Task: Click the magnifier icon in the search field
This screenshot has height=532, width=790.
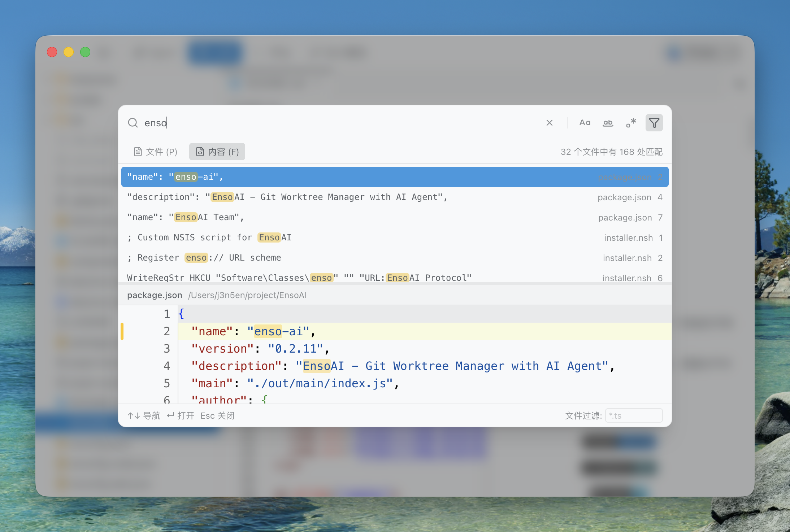Action: coord(133,123)
